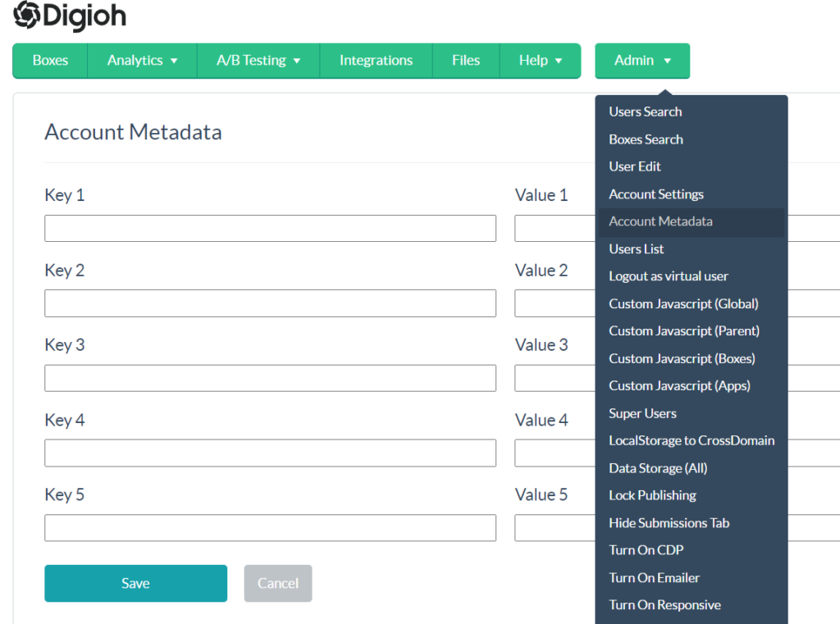Open Boxes Search from the menu
Screen dimensions: 840x624
tap(646, 139)
